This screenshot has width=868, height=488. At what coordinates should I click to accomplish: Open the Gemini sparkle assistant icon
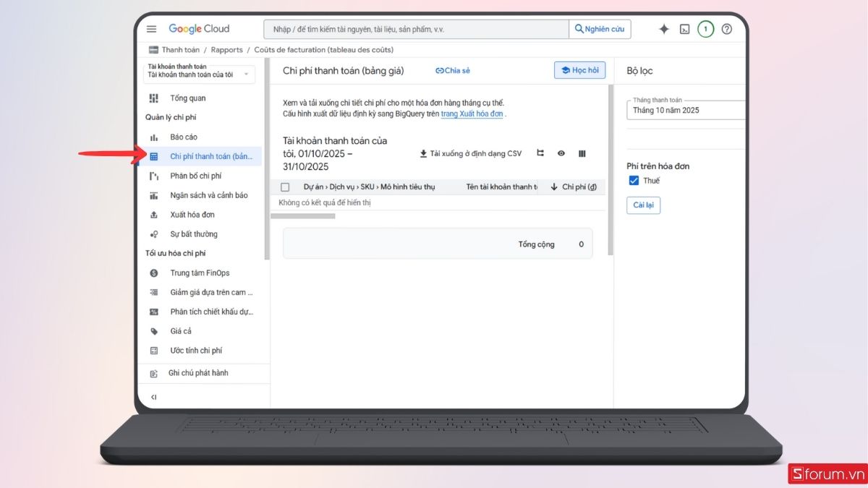click(x=664, y=29)
